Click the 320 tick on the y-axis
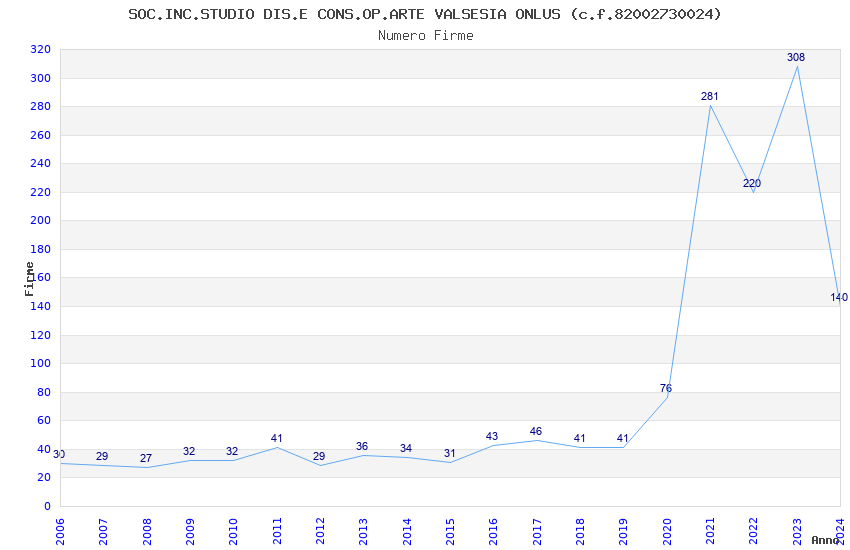The image size is (850, 550). pos(41,49)
